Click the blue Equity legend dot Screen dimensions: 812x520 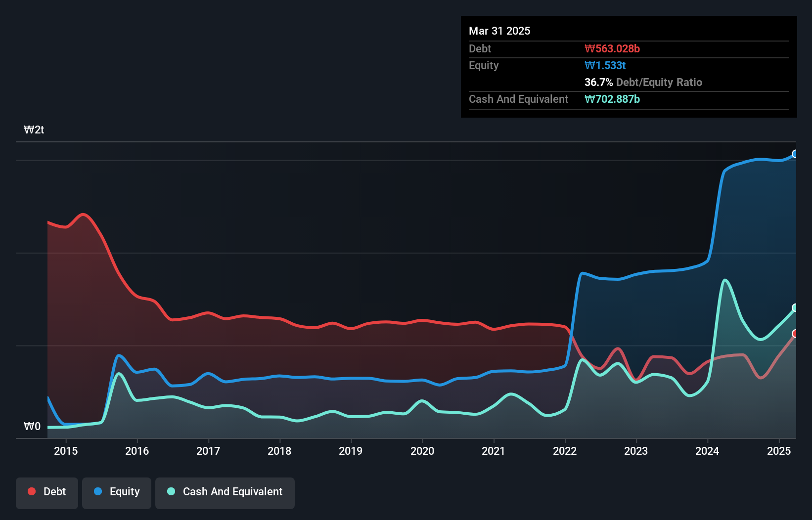tap(98, 491)
